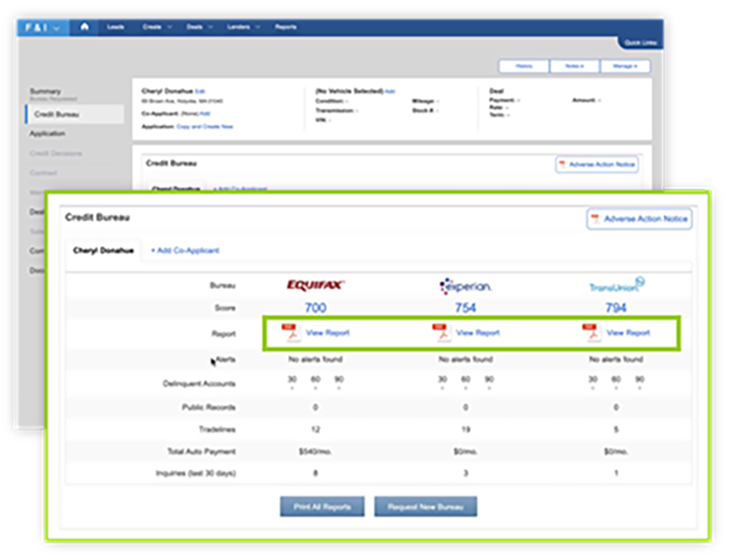Click the Equifax View Report link

tap(328, 332)
